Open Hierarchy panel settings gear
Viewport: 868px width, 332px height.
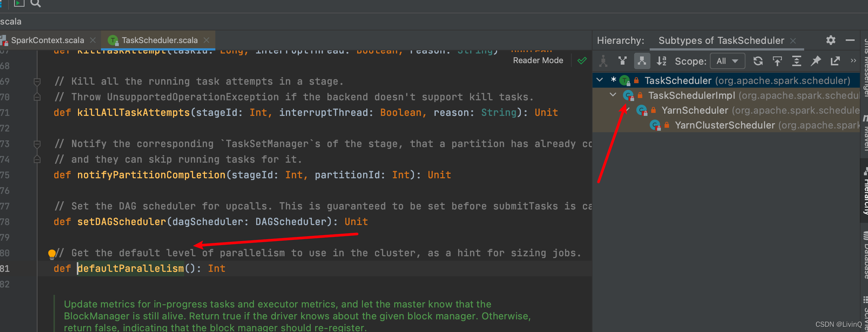[x=831, y=40]
